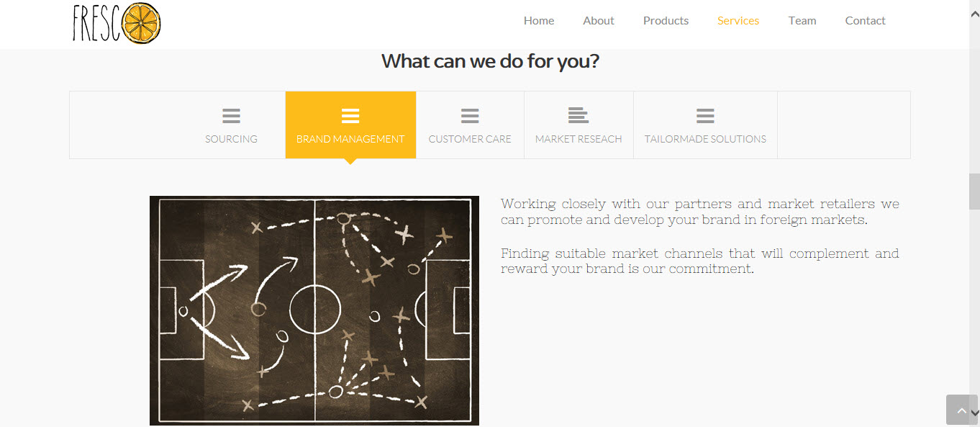Select Services in the navigation bar
980x427 pixels.
pos(738,20)
